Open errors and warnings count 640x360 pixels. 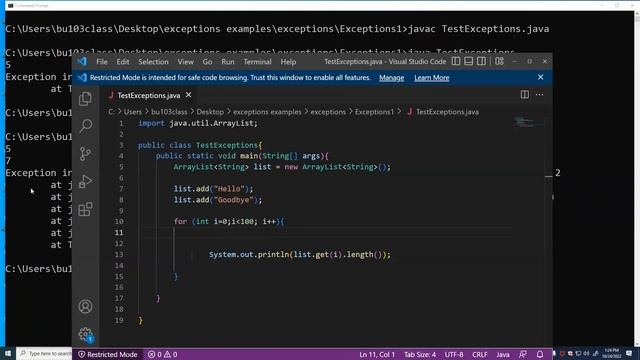coord(162,354)
